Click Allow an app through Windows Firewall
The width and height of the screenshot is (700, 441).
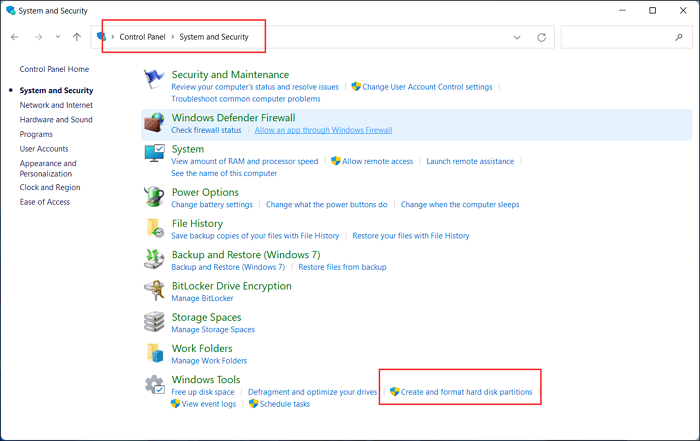[323, 130]
